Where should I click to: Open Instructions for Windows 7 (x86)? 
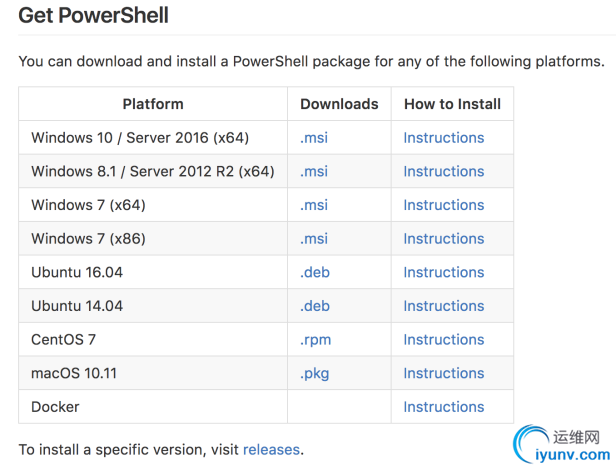tap(443, 239)
